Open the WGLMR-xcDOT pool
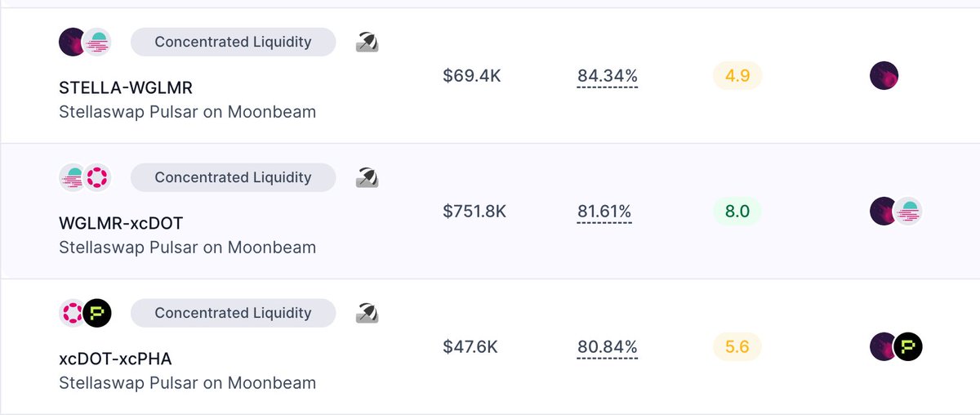Viewport: 980px width, 415px height. click(x=121, y=223)
